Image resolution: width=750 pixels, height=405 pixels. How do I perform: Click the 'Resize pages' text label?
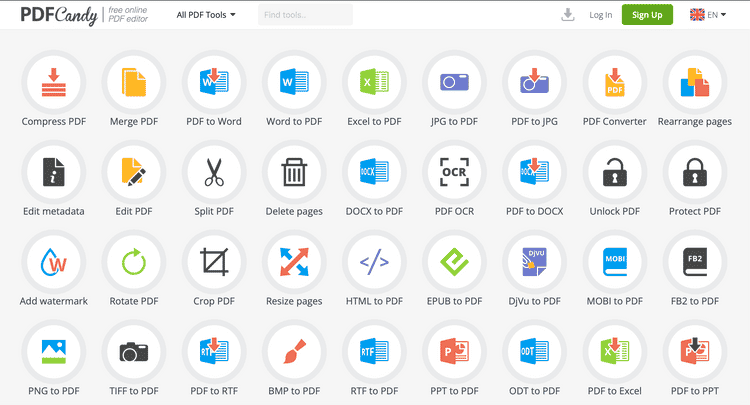click(x=294, y=301)
